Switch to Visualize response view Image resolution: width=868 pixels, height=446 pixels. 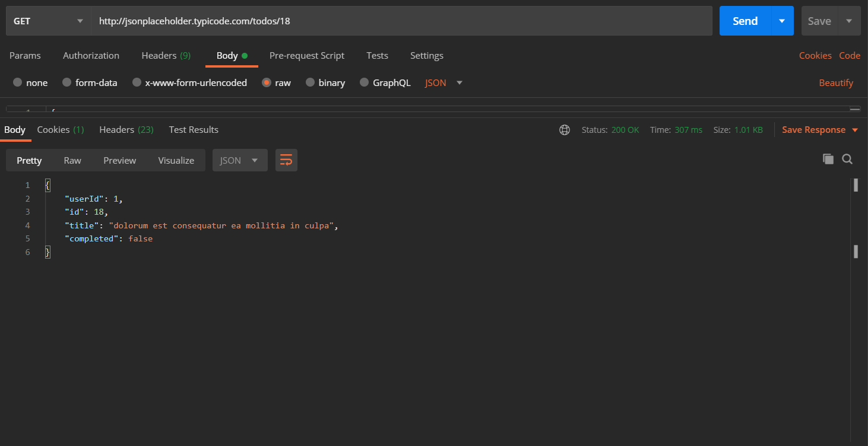tap(176, 160)
